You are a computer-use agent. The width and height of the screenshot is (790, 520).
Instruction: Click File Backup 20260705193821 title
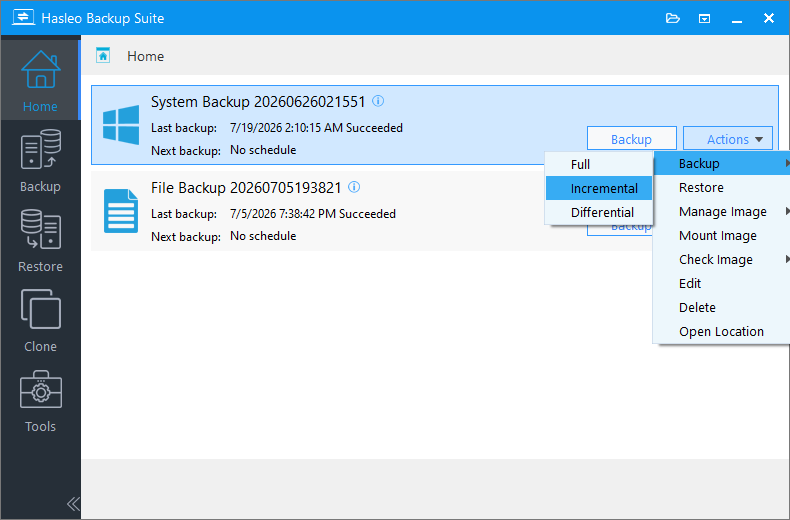[246, 188]
